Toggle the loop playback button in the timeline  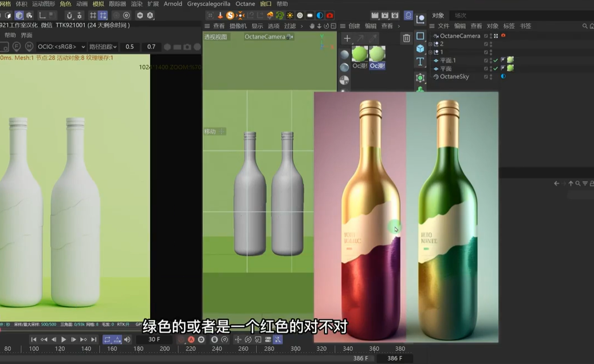click(x=108, y=339)
